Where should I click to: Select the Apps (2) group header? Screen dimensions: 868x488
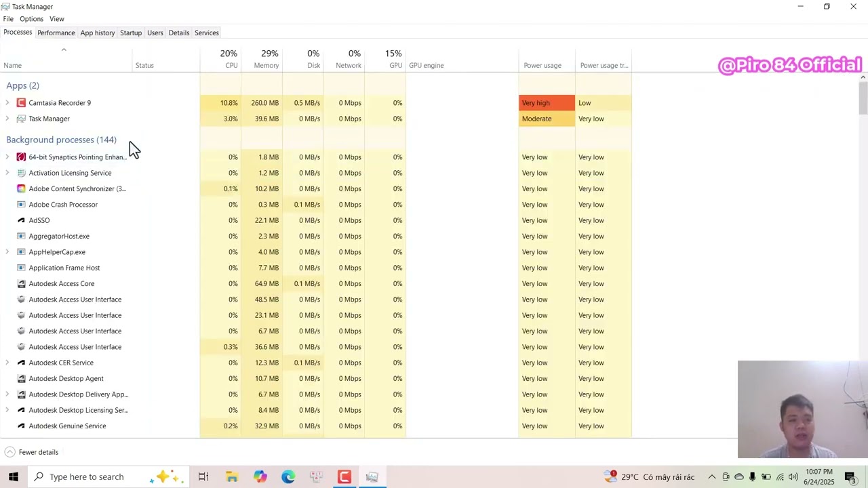pyautogui.click(x=23, y=85)
